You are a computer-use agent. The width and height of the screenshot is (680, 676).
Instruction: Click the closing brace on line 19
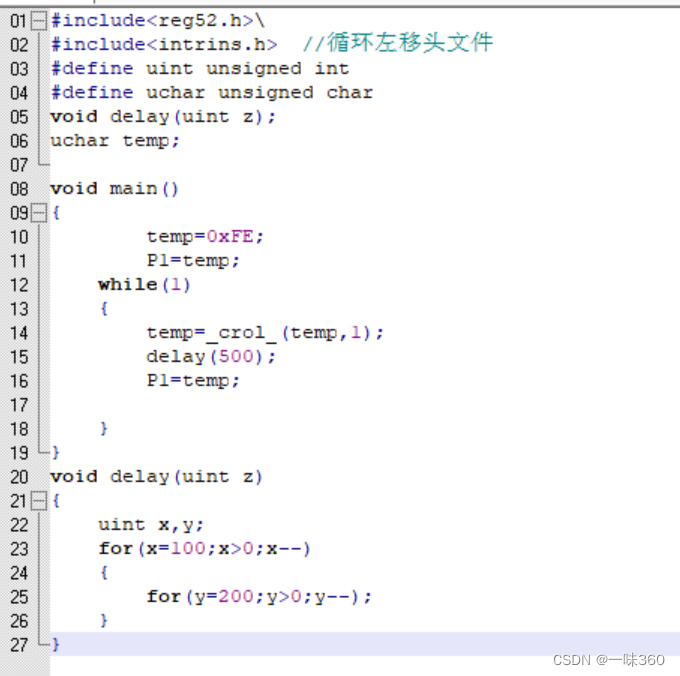56,453
